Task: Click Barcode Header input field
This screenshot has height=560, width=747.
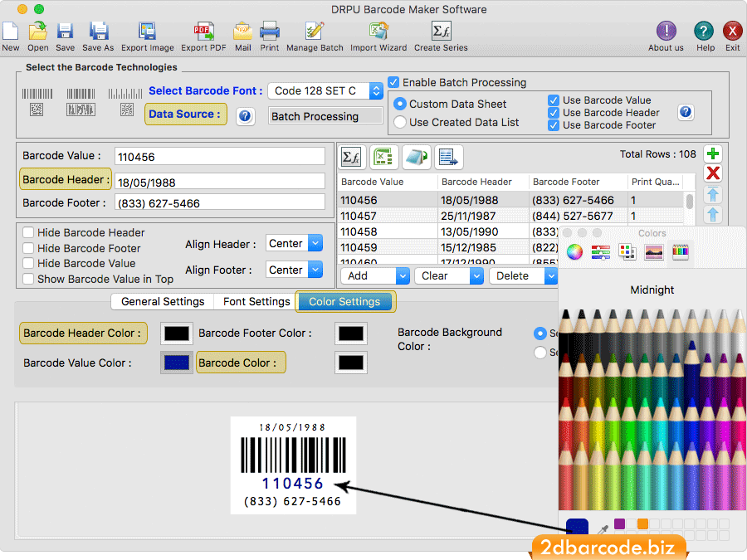Action: click(220, 182)
